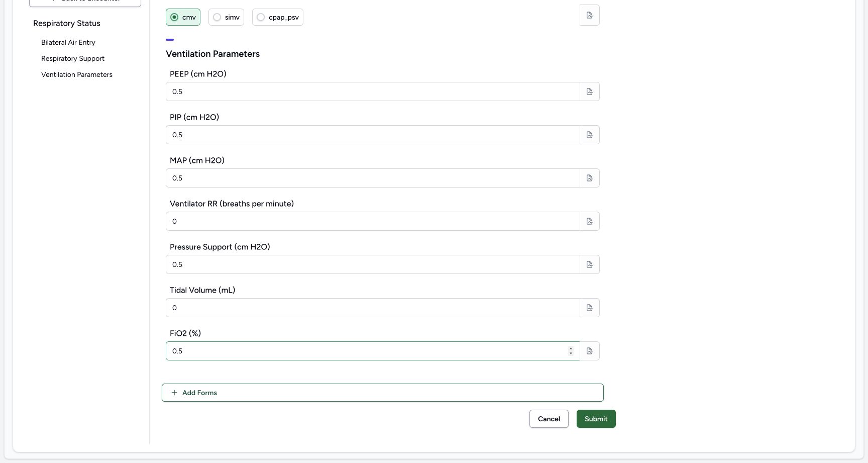Viewport: 868px width, 463px height.
Task: Cancel the form entry
Action: click(549, 419)
